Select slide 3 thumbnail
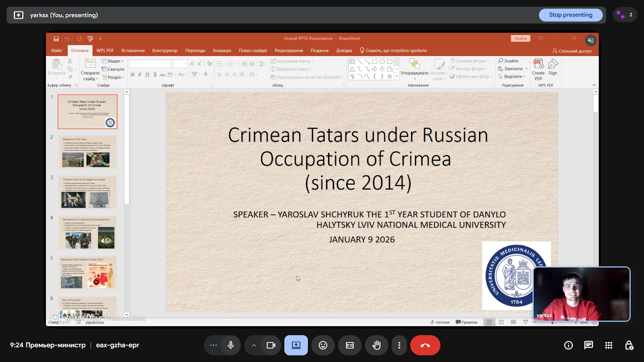Image resolution: width=644 pixels, height=362 pixels. (87, 192)
